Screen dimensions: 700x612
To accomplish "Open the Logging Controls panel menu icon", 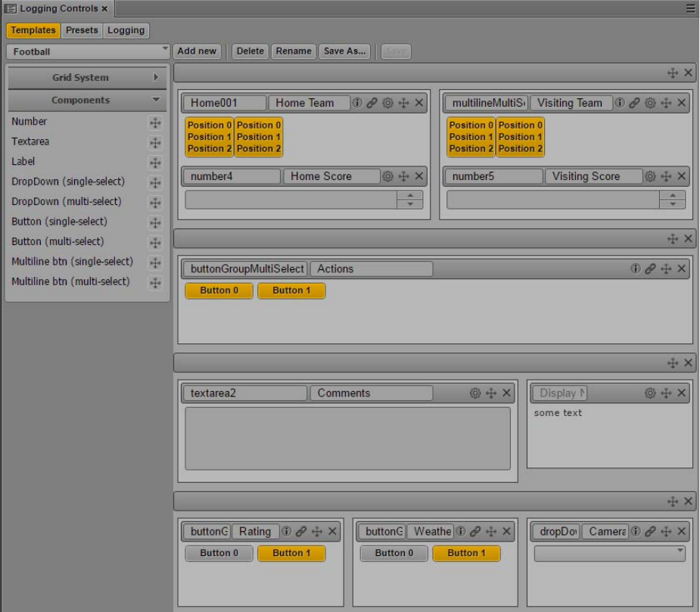I will tap(690, 8).
